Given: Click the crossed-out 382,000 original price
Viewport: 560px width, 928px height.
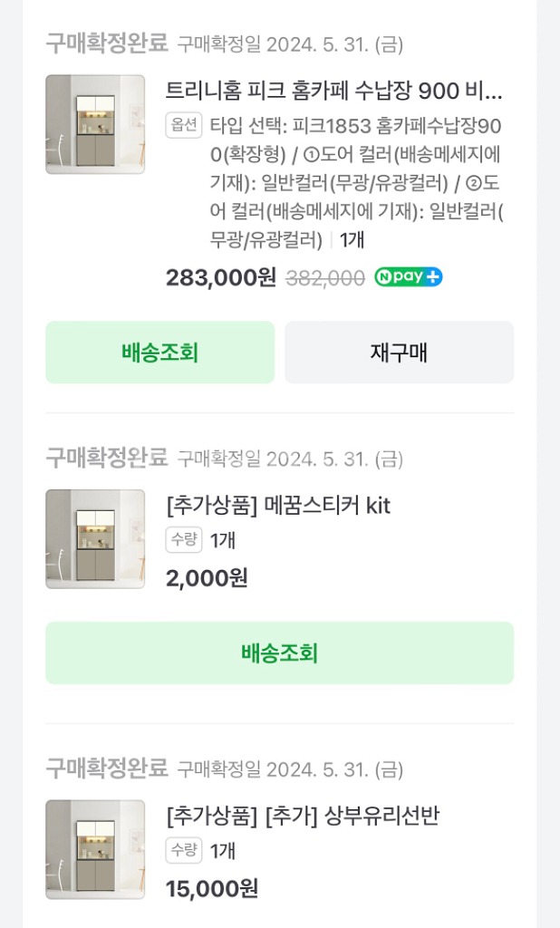Looking at the screenshot, I should (324, 279).
